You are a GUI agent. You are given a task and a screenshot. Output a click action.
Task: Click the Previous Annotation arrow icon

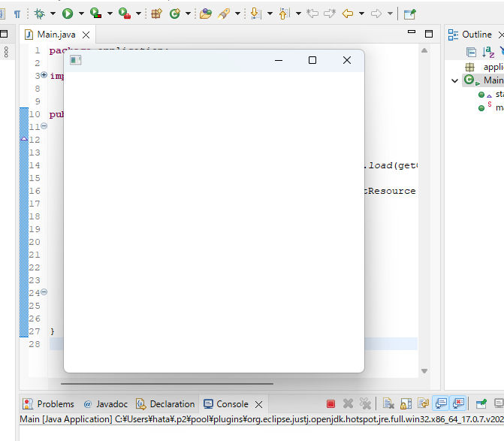click(284, 14)
